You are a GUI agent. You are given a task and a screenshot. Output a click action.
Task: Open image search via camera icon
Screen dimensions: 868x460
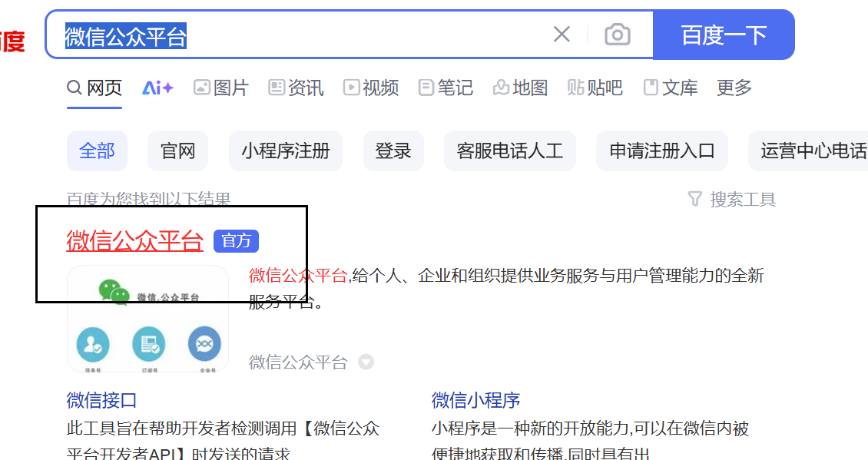(x=618, y=35)
